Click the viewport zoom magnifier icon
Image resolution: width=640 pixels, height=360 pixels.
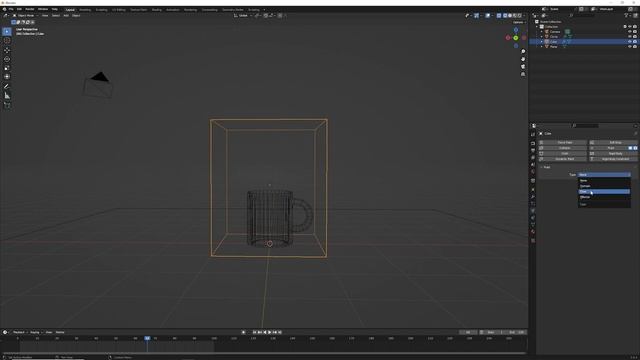523,51
